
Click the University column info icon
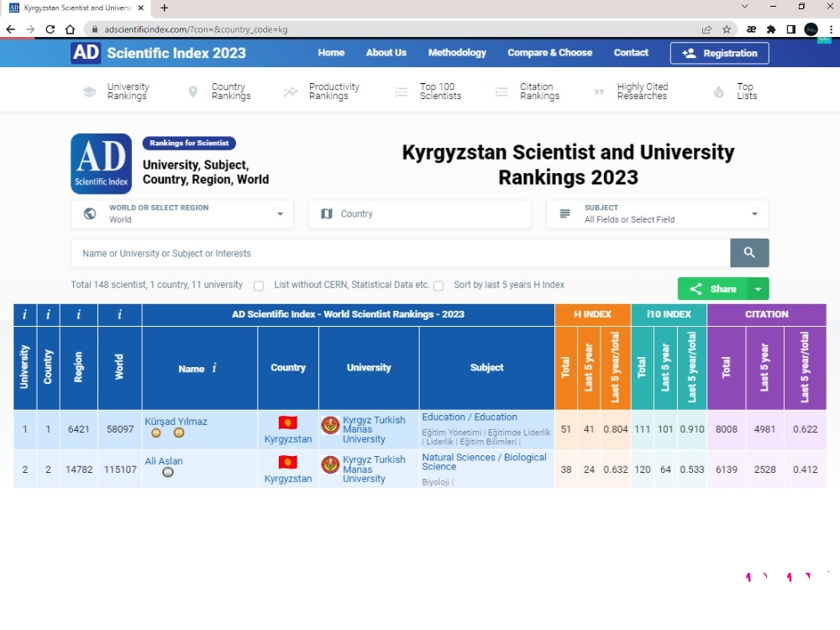pos(24,314)
